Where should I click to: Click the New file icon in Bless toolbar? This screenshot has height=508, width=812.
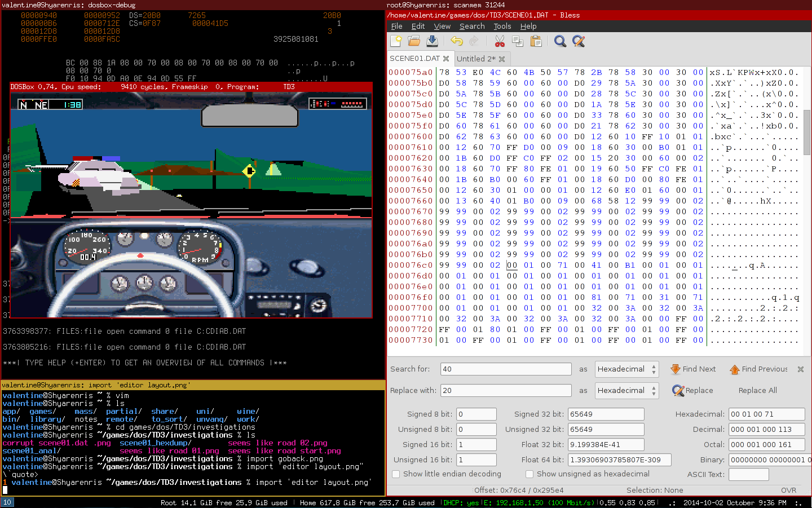396,41
